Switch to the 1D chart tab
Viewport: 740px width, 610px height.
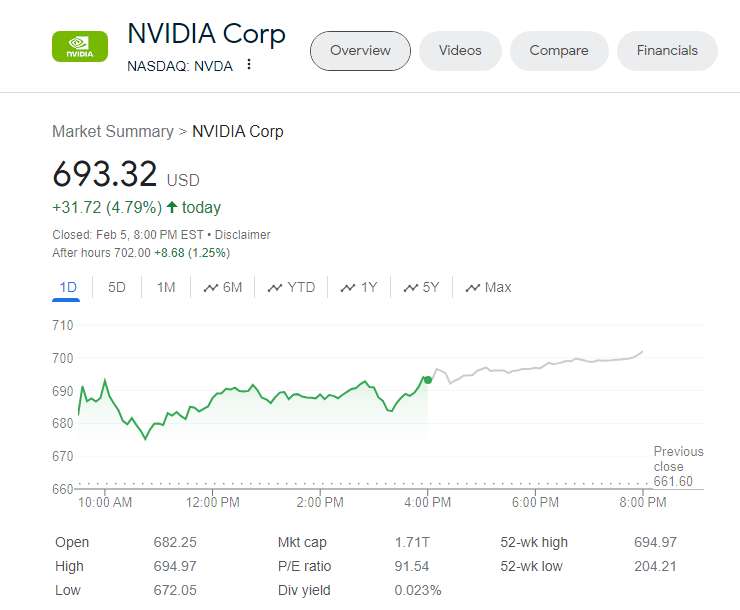tap(68, 287)
